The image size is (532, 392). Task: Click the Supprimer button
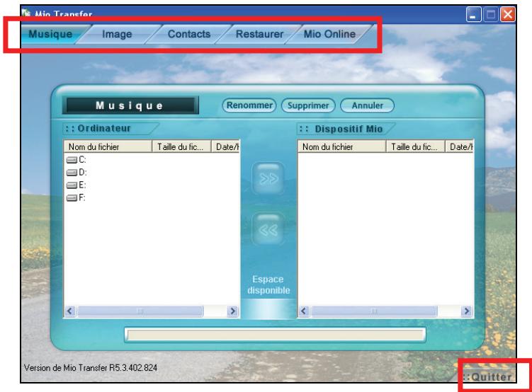tap(308, 105)
